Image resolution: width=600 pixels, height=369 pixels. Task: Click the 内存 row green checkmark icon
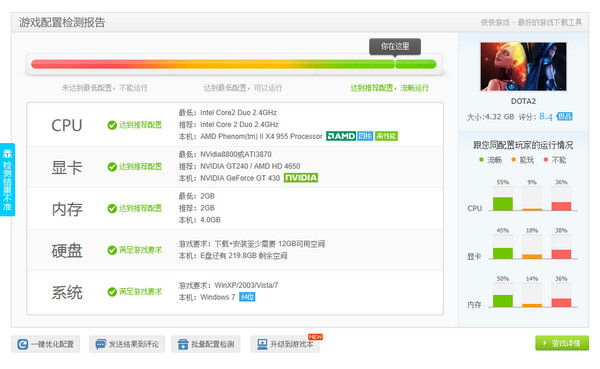pyautogui.click(x=112, y=209)
